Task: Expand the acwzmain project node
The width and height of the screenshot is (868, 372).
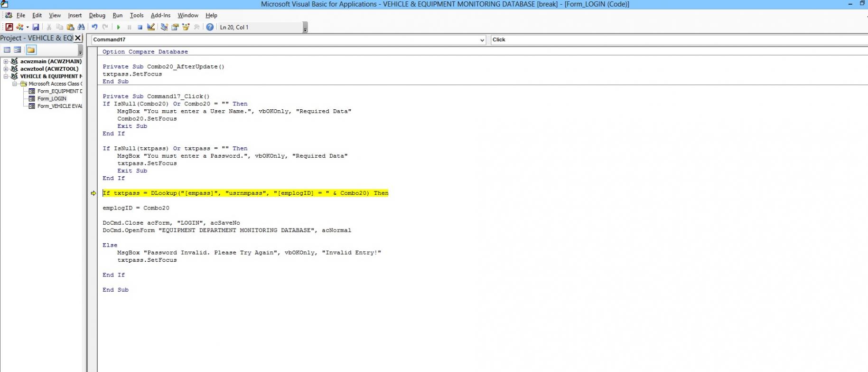Action: tap(6, 61)
